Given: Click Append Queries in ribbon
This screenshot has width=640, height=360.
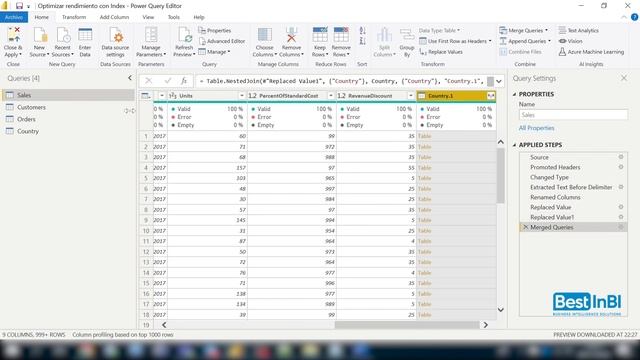Looking at the screenshot, I should (525, 41).
